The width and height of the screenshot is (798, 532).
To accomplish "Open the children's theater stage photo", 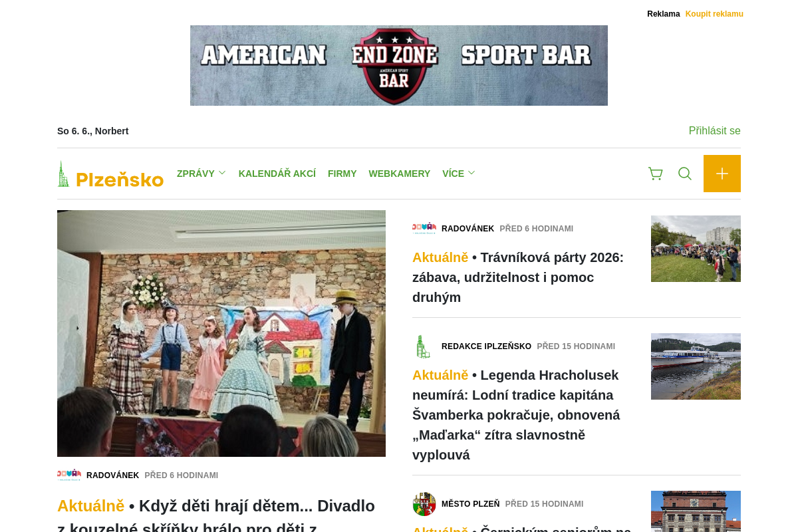I will coord(221,333).
